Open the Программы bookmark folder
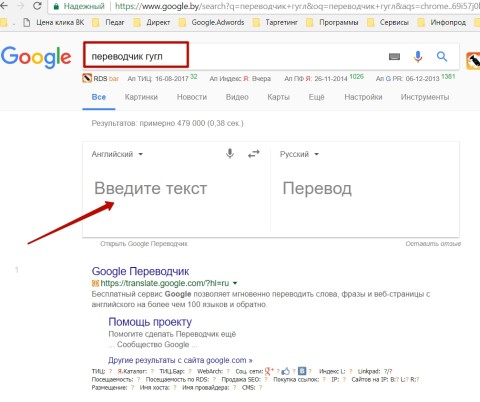The height and width of the screenshot is (402, 480). [x=332, y=22]
